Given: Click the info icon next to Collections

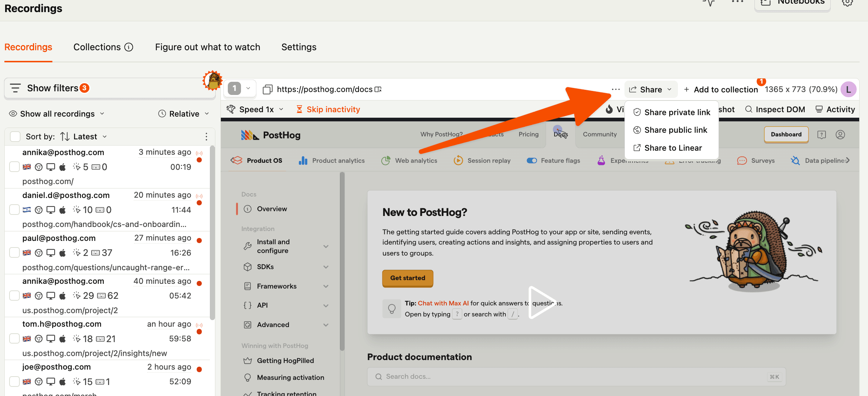Looking at the screenshot, I should coord(129,47).
